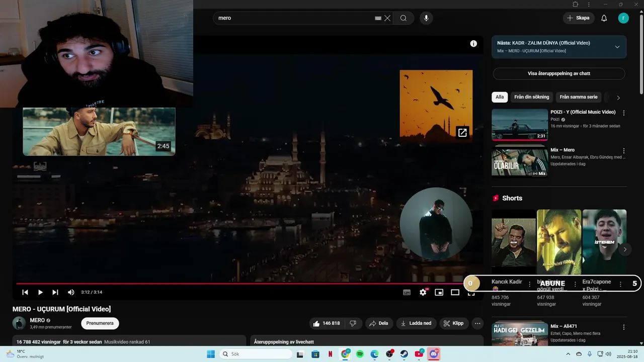Open the end-screen video thumbnail marked 2:45
The height and width of the screenshot is (362, 644).
coord(99,131)
